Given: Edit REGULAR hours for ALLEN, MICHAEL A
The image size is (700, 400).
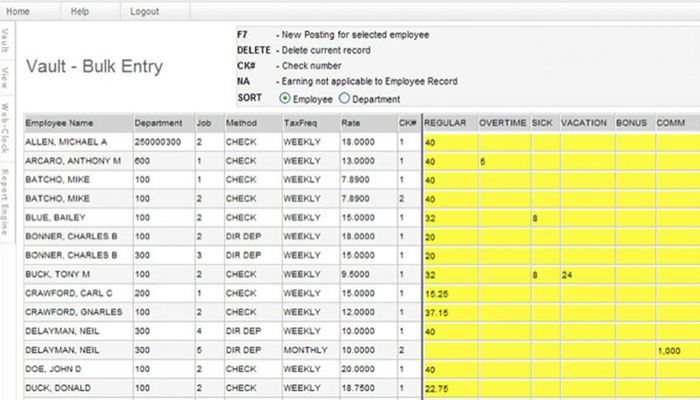Looking at the screenshot, I should point(450,142).
